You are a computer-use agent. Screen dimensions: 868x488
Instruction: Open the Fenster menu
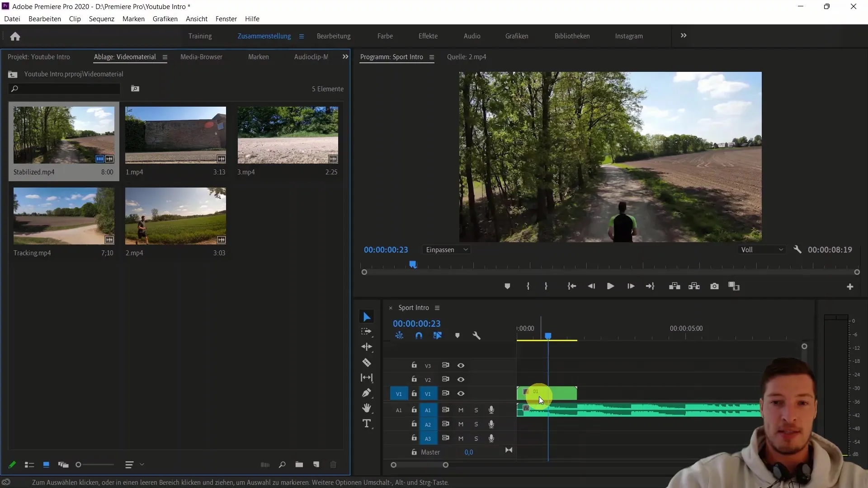tap(226, 19)
